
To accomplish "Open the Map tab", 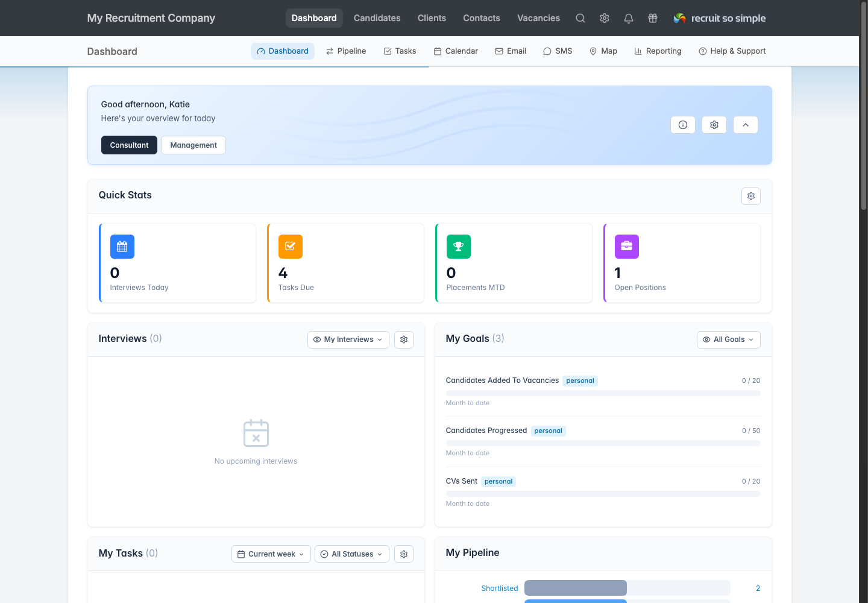I will point(603,51).
